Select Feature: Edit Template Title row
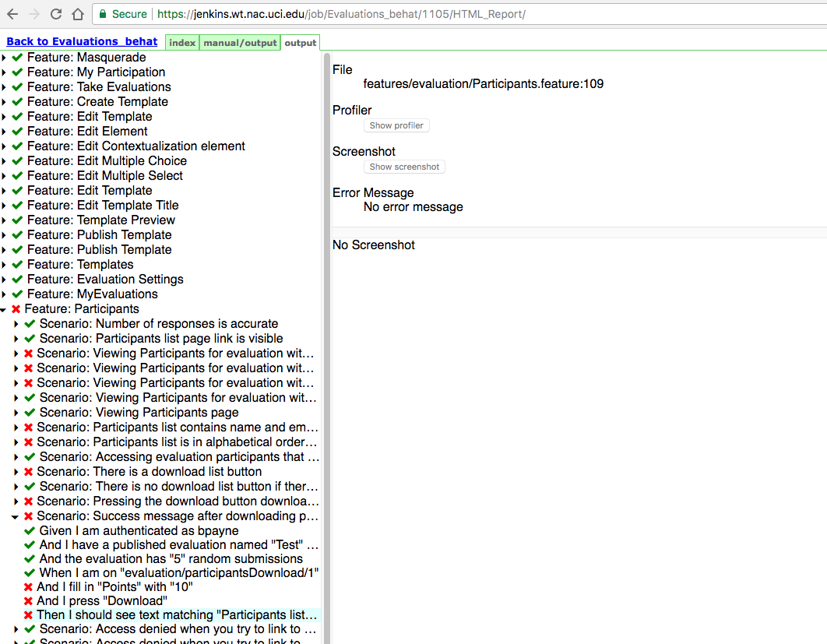Screen dimensions: 827x644 pyautogui.click(x=103, y=205)
